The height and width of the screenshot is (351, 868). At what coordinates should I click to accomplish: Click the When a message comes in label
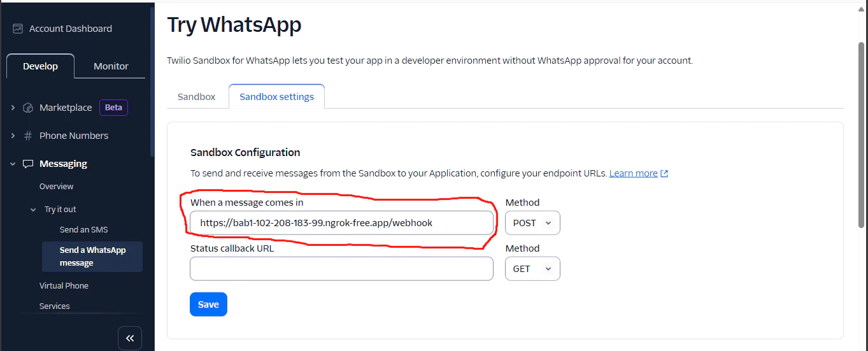pos(247,203)
